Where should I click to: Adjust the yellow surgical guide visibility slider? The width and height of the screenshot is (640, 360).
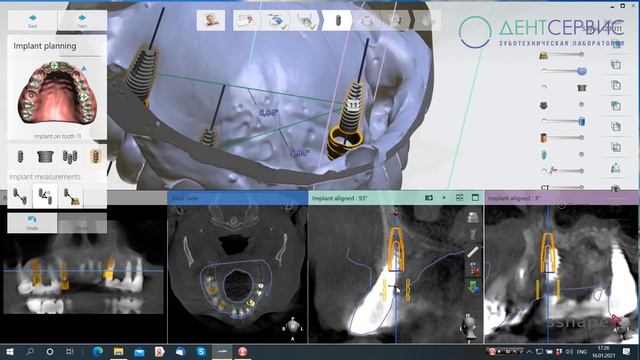click(562, 55)
